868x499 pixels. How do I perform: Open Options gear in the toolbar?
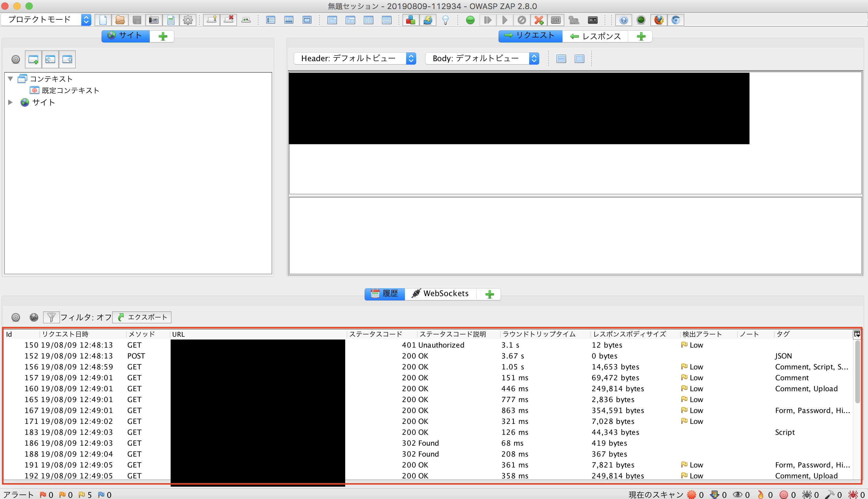[188, 20]
